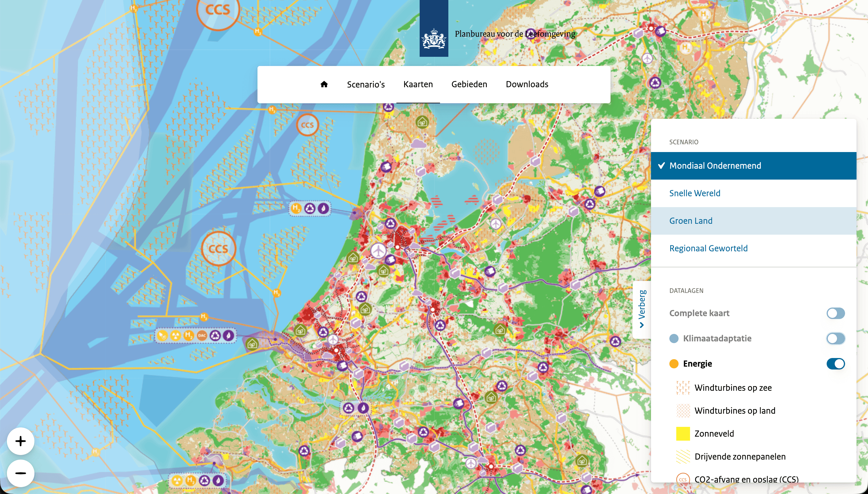
Task: Click the nuclear icon in Rotterdam harbour cluster
Action: (x=175, y=336)
